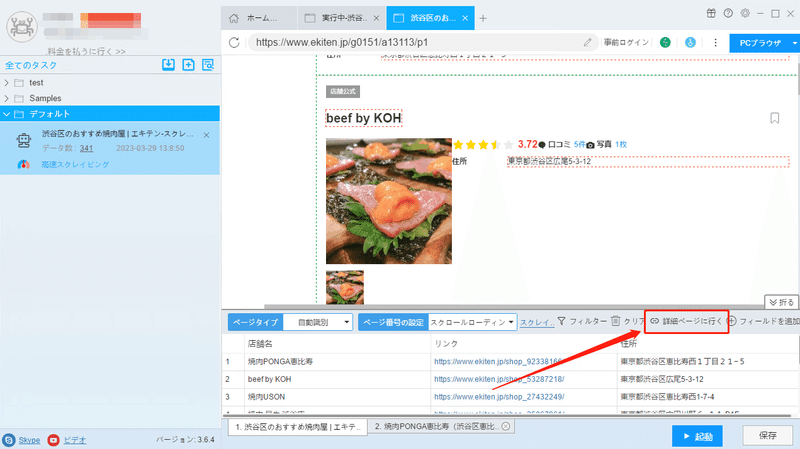The image size is (800, 449).
Task: Click the crab avatar profile icon
Action: click(x=22, y=27)
